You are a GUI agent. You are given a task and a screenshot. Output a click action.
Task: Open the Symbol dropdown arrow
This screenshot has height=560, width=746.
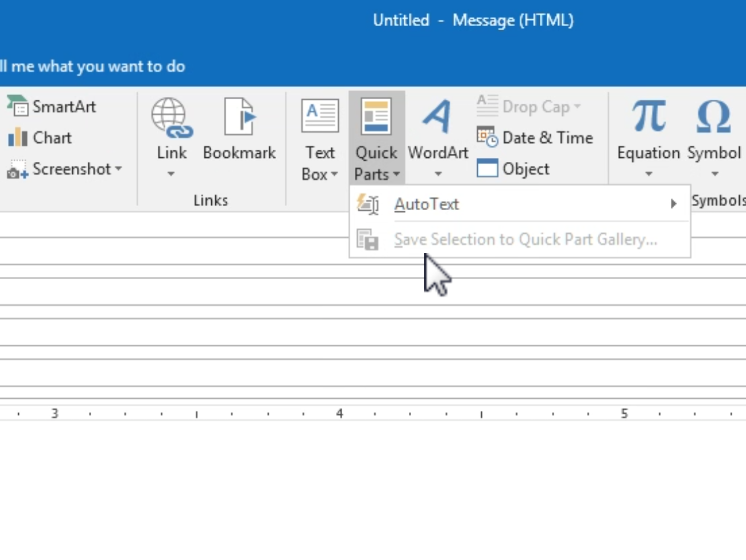click(x=715, y=174)
